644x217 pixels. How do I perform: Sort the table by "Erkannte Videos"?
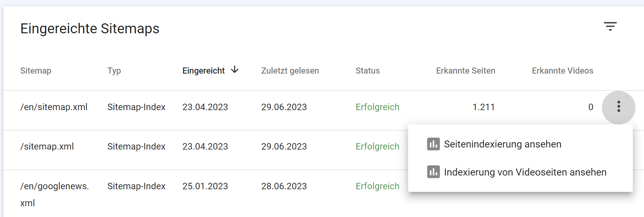[562, 70]
